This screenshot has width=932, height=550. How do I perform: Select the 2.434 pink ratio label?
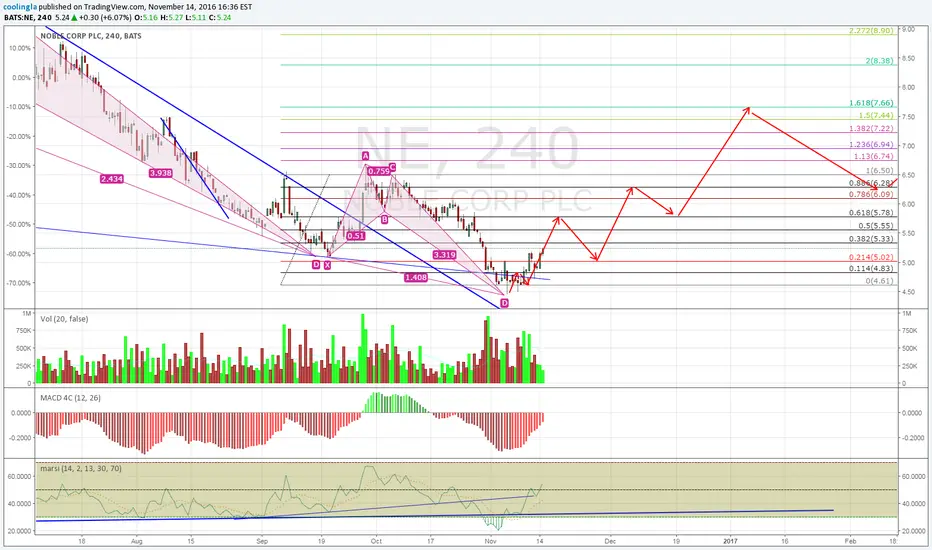112,178
